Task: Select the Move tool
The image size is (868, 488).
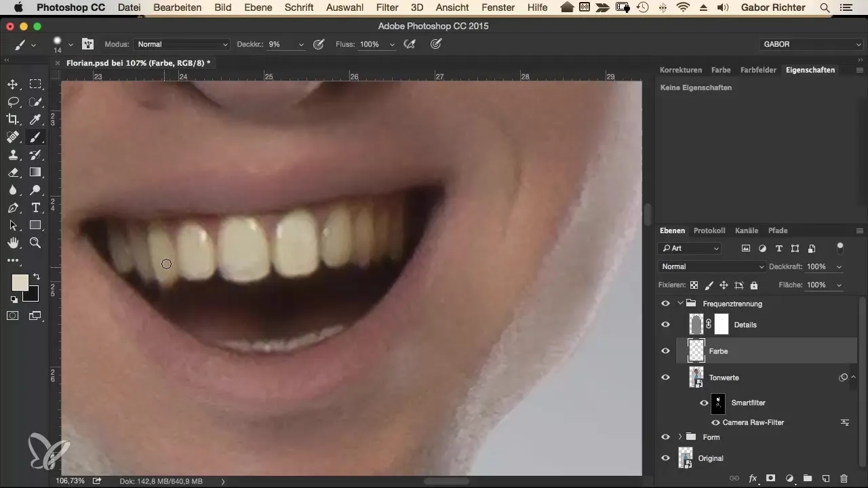Action: pos(13,85)
